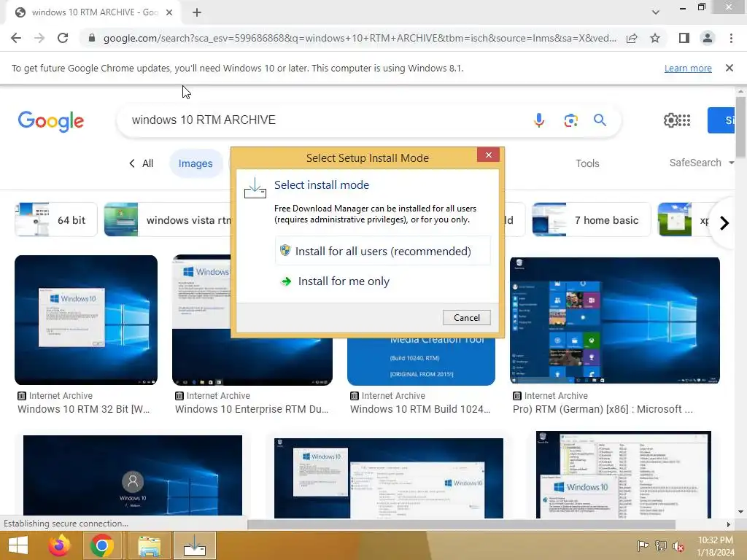
Task: Switch to Free Download Manager setup taskbar icon
Action: click(x=194, y=545)
